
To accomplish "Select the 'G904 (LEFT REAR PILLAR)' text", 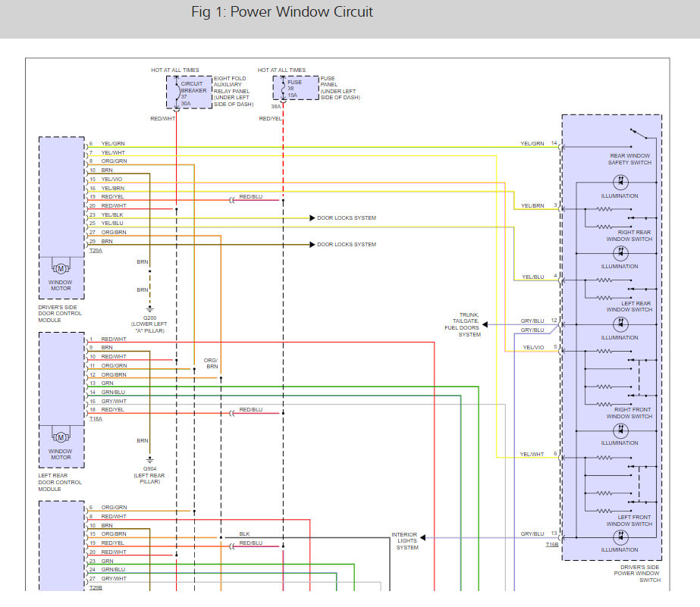I will pyautogui.click(x=149, y=475).
